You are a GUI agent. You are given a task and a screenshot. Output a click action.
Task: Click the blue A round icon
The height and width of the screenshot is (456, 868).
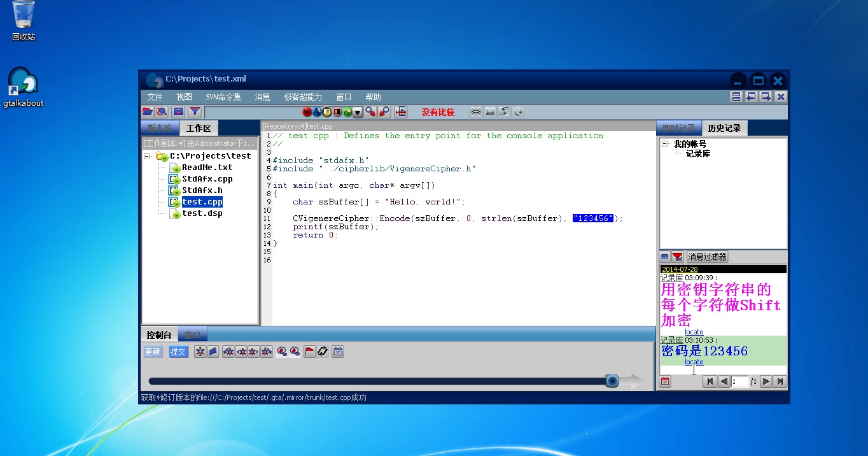317,112
